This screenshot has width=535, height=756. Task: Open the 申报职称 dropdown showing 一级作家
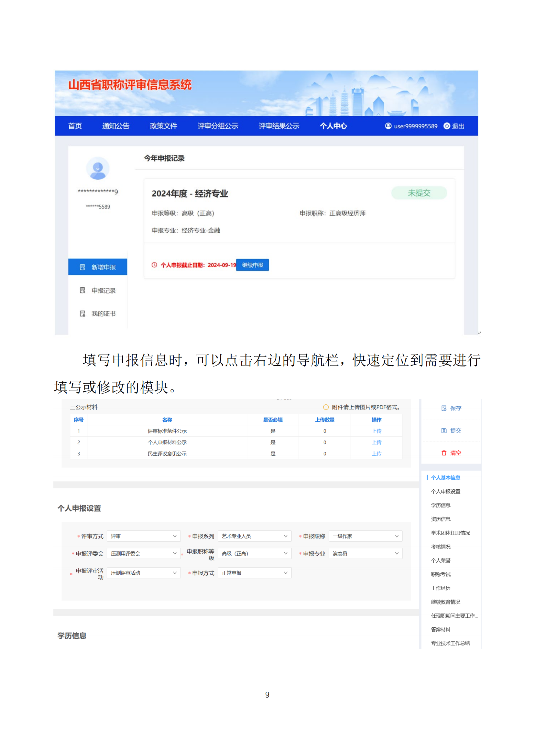click(x=365, y=536)
